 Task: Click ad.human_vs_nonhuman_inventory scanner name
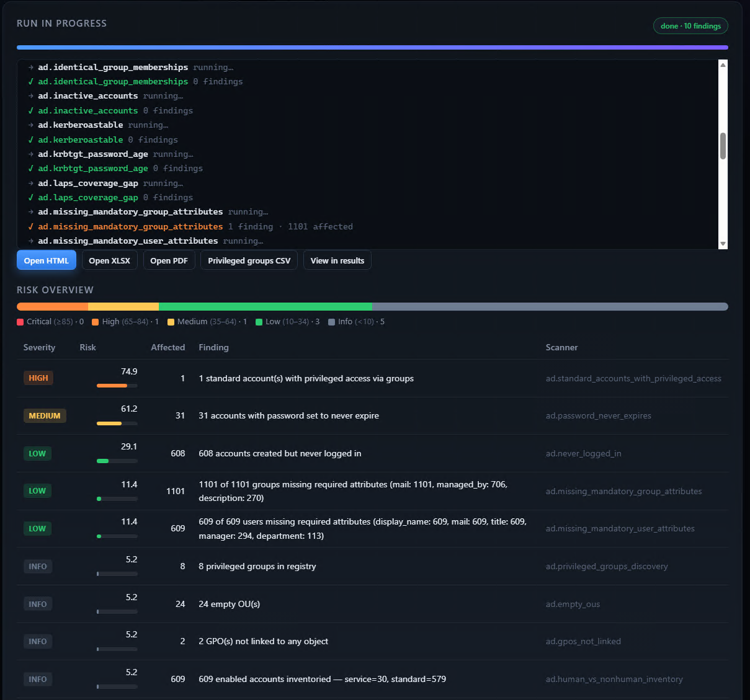(614, 680)
